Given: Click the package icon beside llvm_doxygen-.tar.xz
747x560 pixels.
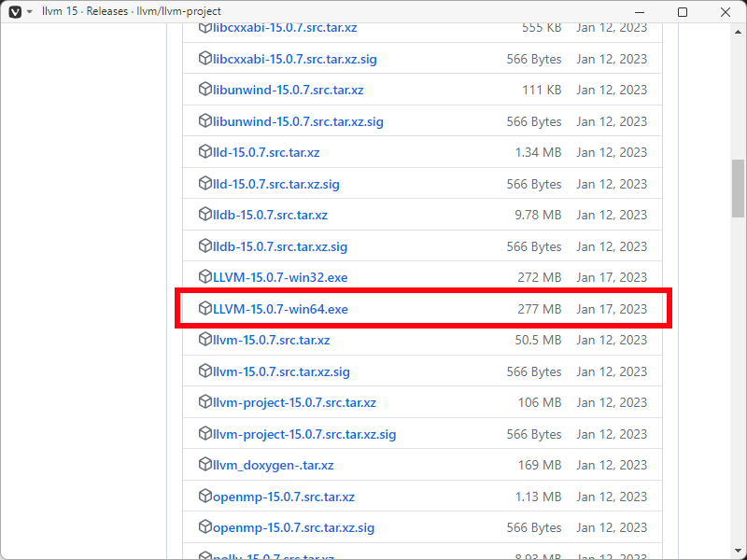Looking at the screenshot, I should coord(204,464).
